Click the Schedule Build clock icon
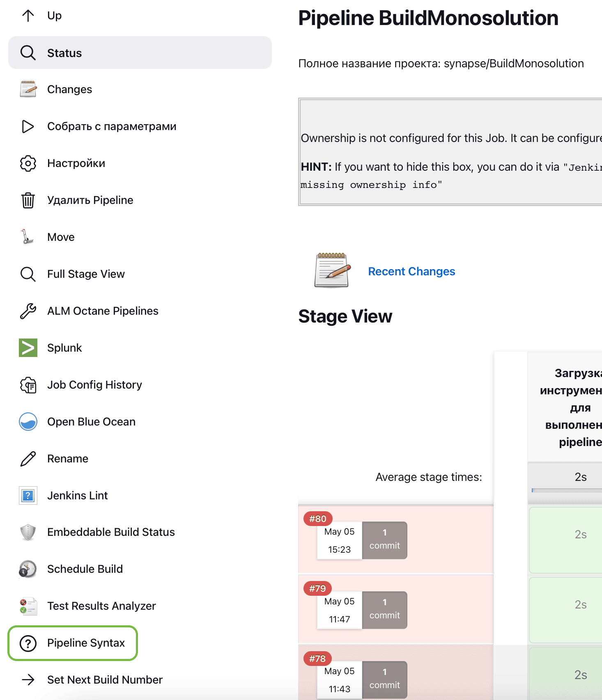The width and height of the screenshot is (602, 700). [28, 569]
